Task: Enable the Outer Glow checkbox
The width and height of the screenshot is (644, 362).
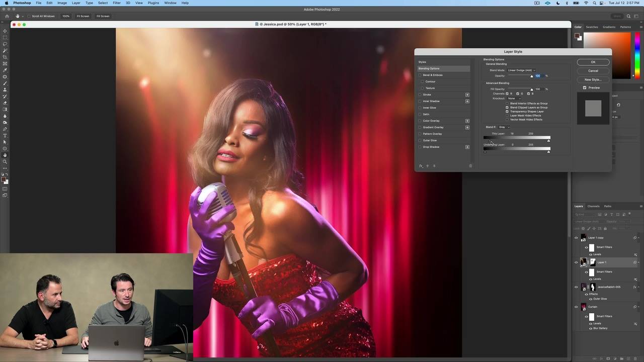Action: coord(421,140)
